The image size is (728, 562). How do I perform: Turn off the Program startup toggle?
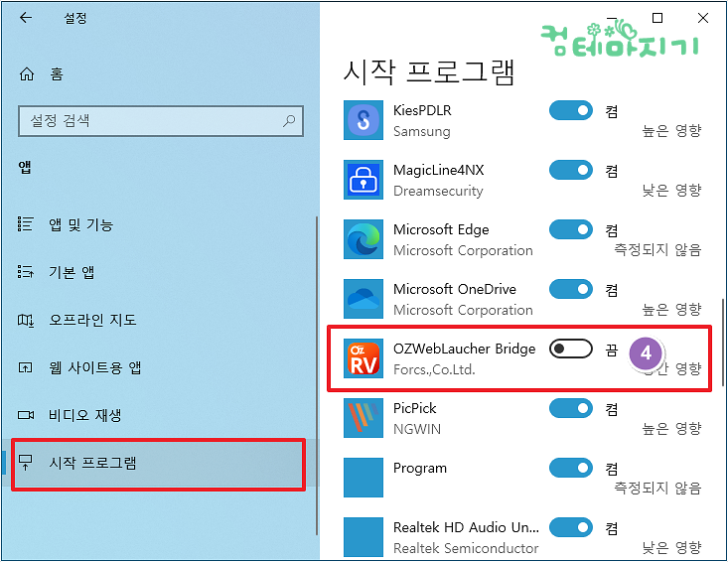(x=571, y=468)
